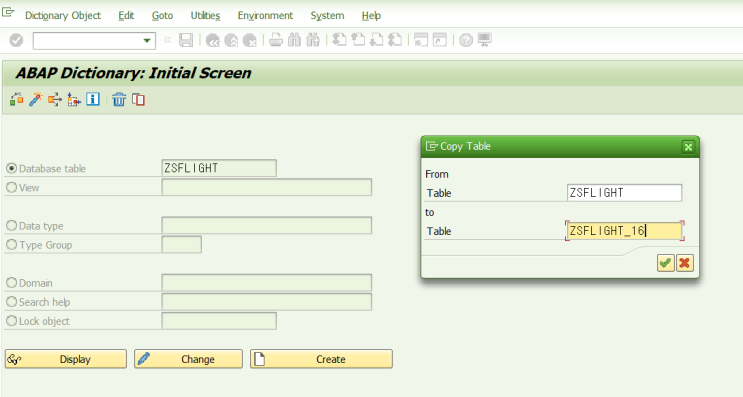Click the Display Object List hierarchy icon
Viewport: 743px width, 397px height.
click(73, 99)
